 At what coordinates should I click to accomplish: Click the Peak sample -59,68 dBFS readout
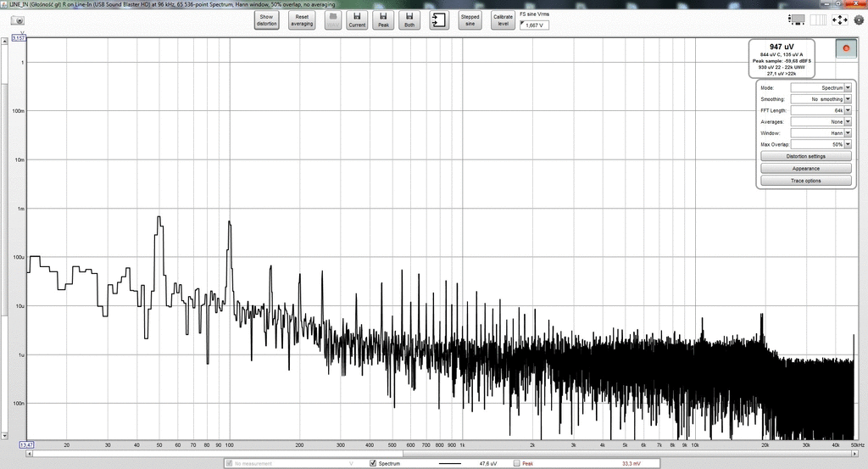pyautogui.click(x=781, y=61)
